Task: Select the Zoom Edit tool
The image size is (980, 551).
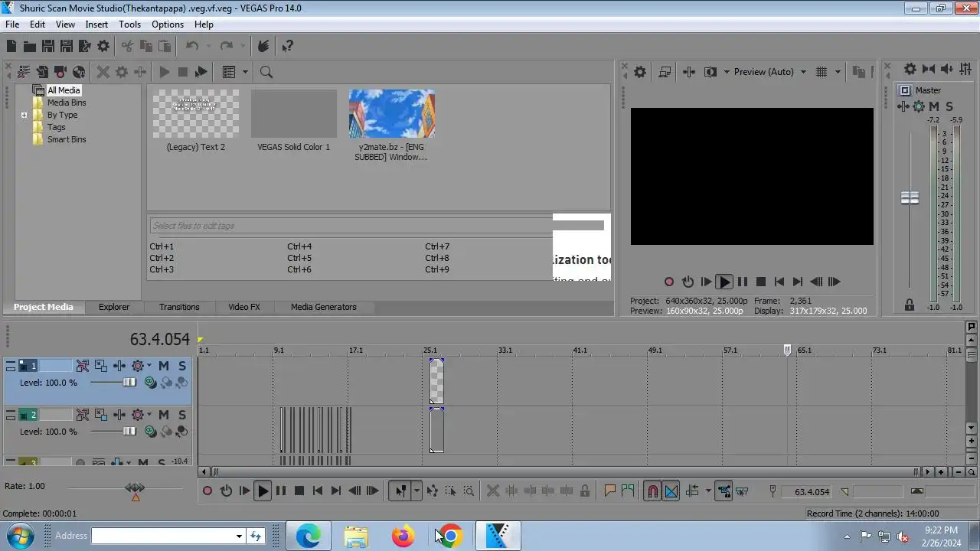Action: (x=469, y=491)
